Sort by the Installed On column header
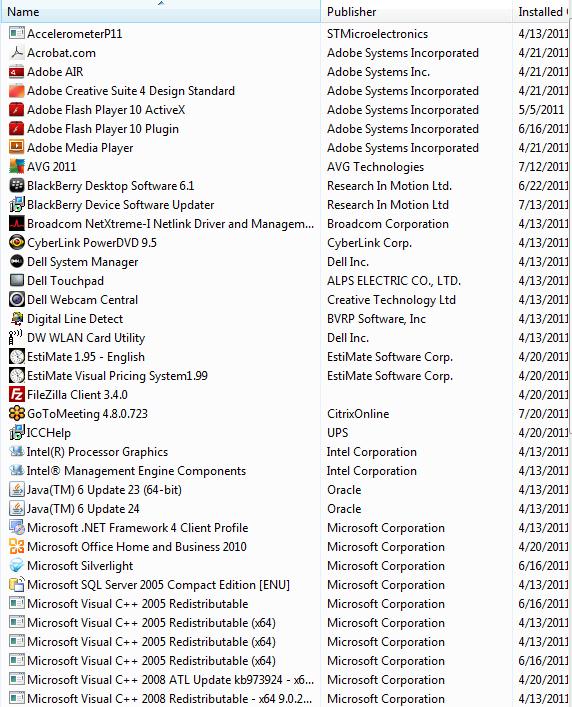This screenshot has width=572, height=707. coord(542,12)
